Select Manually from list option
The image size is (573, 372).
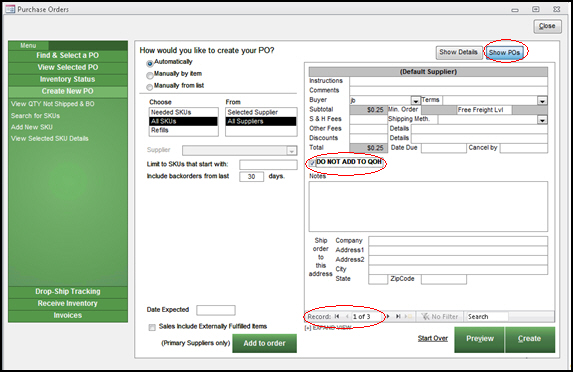(x=149, y=87)
